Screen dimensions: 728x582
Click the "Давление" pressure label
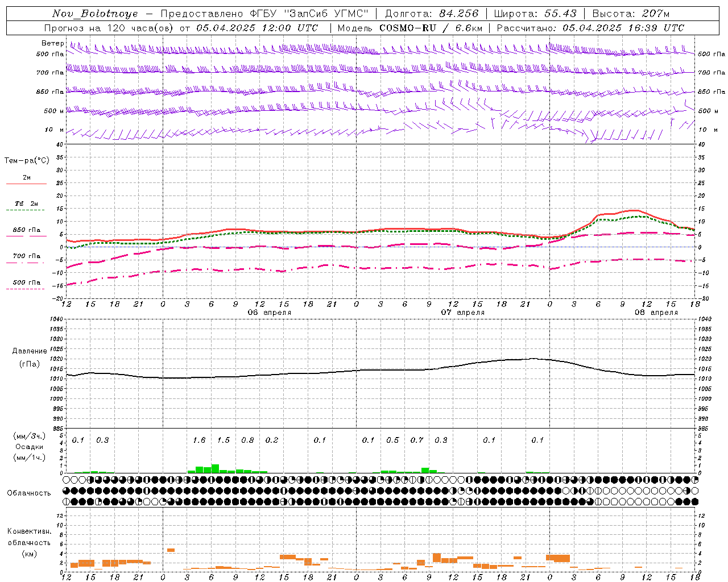coord(30,351)
